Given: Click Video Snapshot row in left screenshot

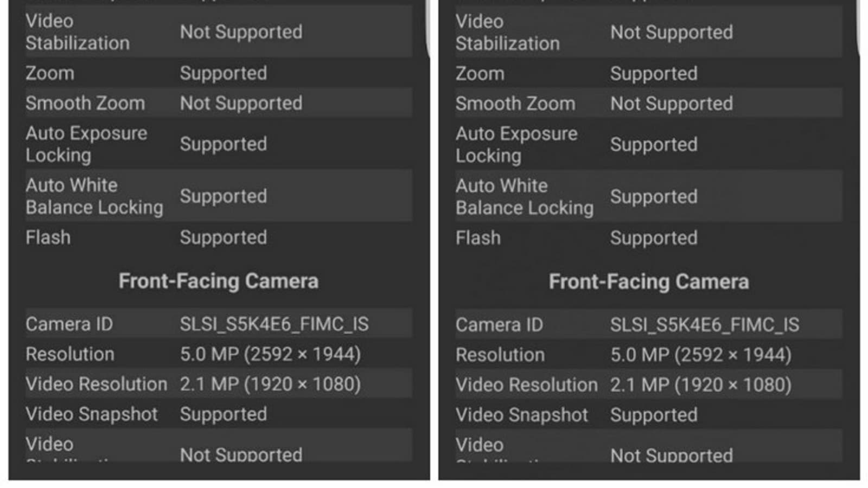Looking at the screenshot, I should (x=218, y=414).
